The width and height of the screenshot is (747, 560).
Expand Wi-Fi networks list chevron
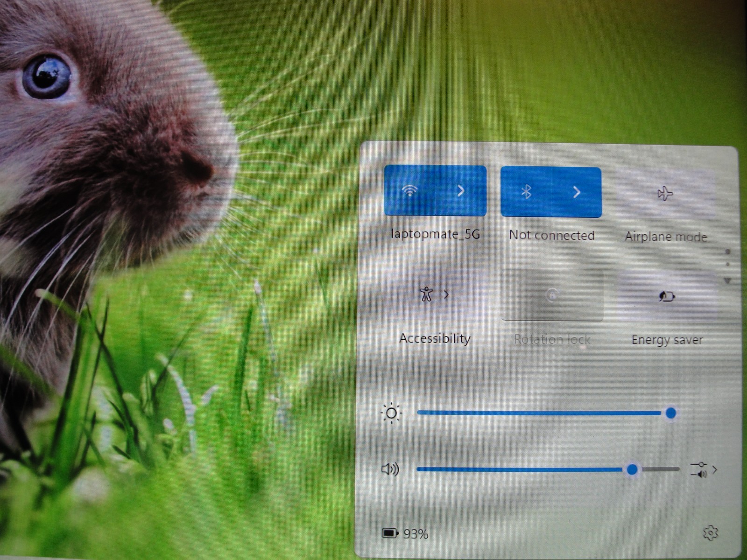pos(461,190)
